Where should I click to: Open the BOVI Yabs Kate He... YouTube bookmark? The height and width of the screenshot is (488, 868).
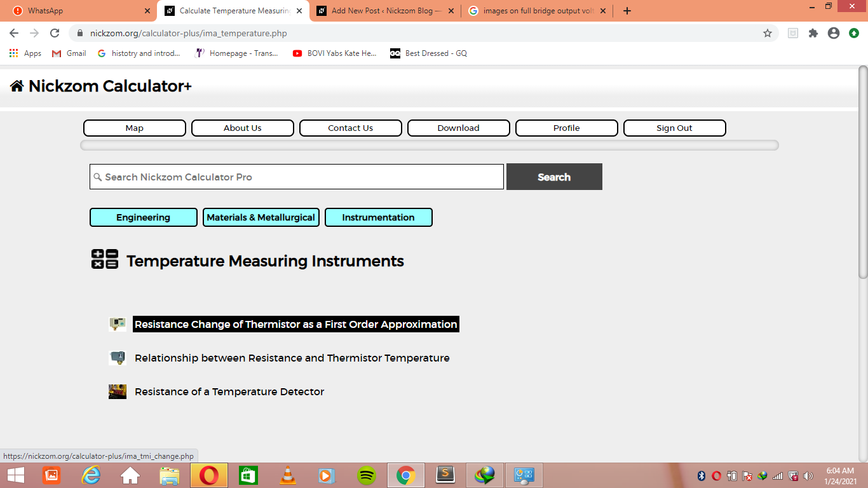334,53
